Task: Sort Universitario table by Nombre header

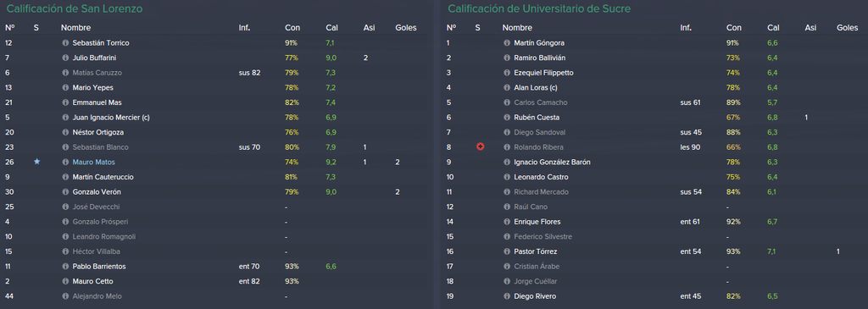Action: click(x=517, y=28)
